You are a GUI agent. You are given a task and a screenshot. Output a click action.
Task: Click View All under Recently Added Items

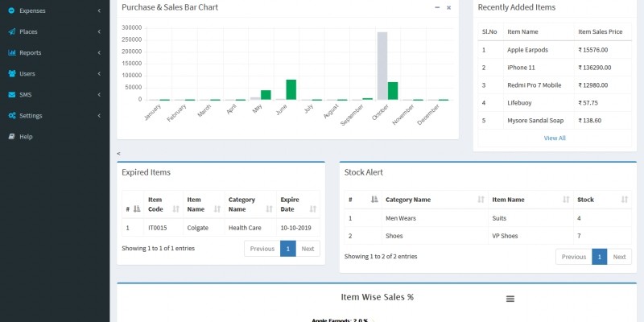pos(555,138)
